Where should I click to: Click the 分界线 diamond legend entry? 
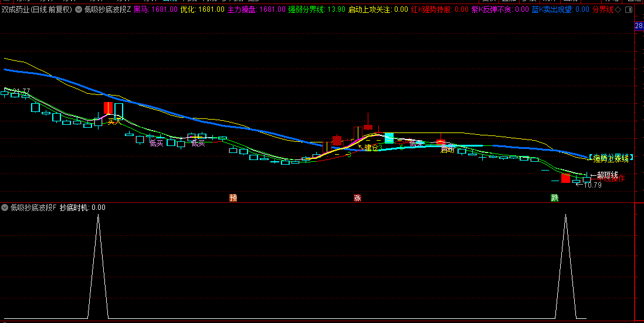click(606, 9)
